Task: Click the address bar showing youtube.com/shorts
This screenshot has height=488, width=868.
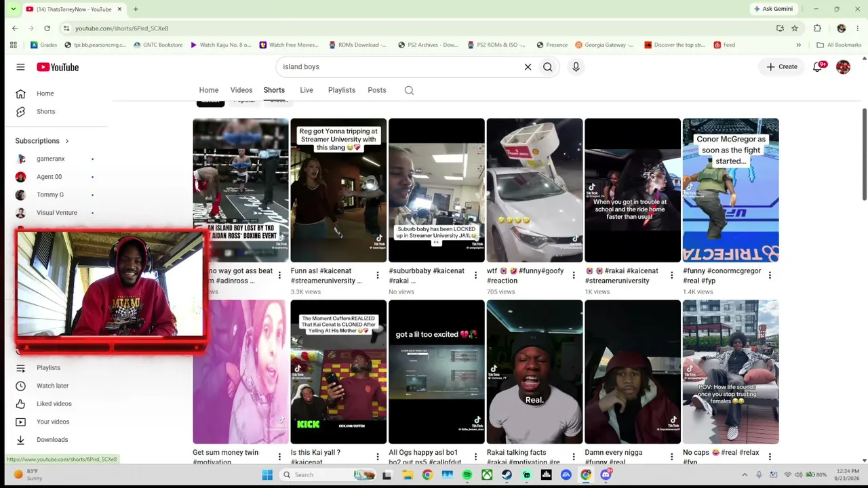Action: (x=420, y=28)
